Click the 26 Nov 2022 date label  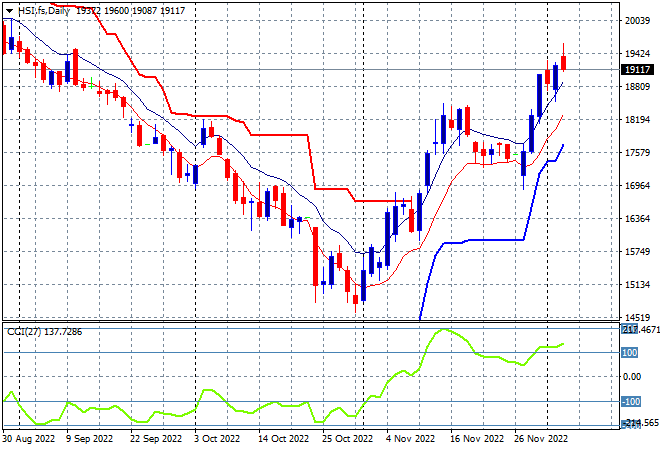(x=541, y=439)
